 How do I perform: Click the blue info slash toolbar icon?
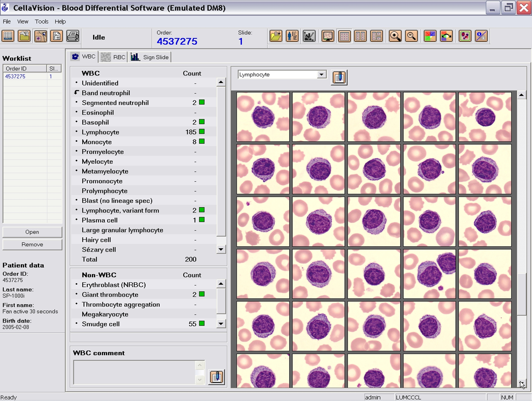point(481,36)
